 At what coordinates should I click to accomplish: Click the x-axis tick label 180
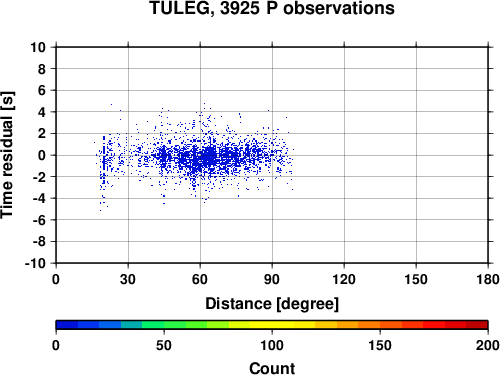488,279
